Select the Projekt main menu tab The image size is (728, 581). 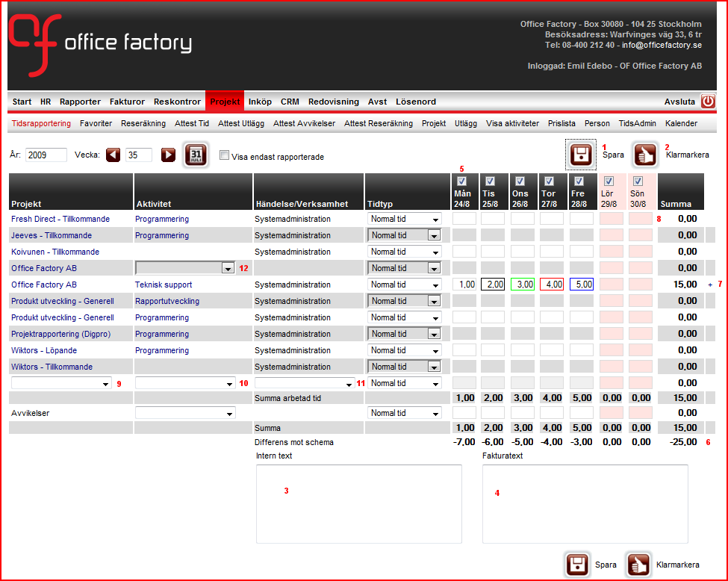click(225, 102)
